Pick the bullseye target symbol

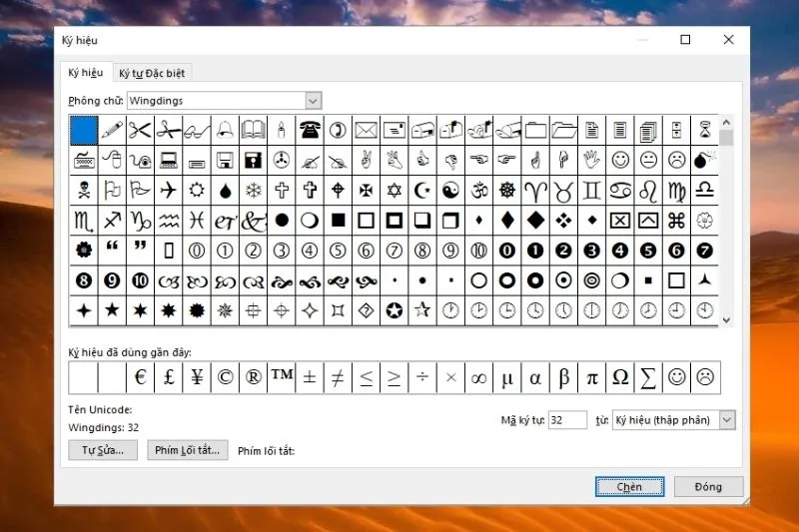coord(591,280)
